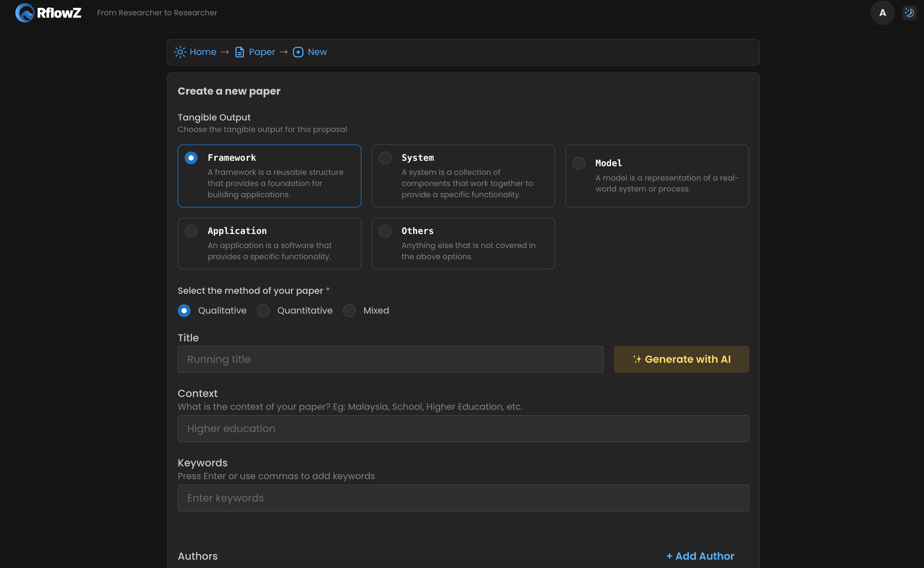924x568 pixels.
Task: Choose the Mixed method radio
Action: pos(349,311)
